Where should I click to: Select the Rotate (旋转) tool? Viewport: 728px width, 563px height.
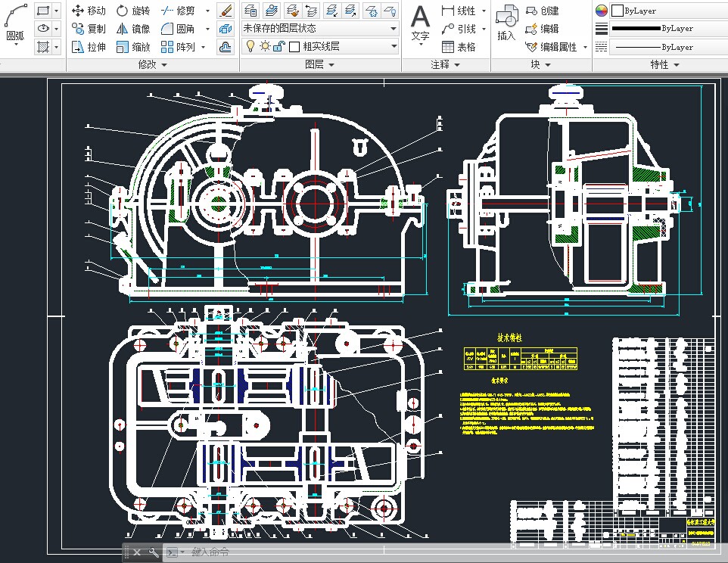133,11
